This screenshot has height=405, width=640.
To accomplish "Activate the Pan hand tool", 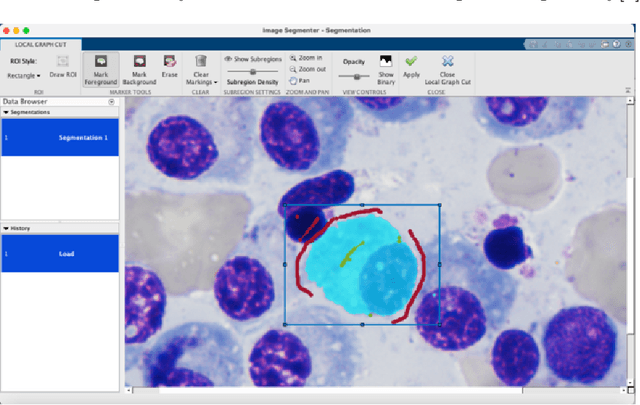I will [300, 81].
